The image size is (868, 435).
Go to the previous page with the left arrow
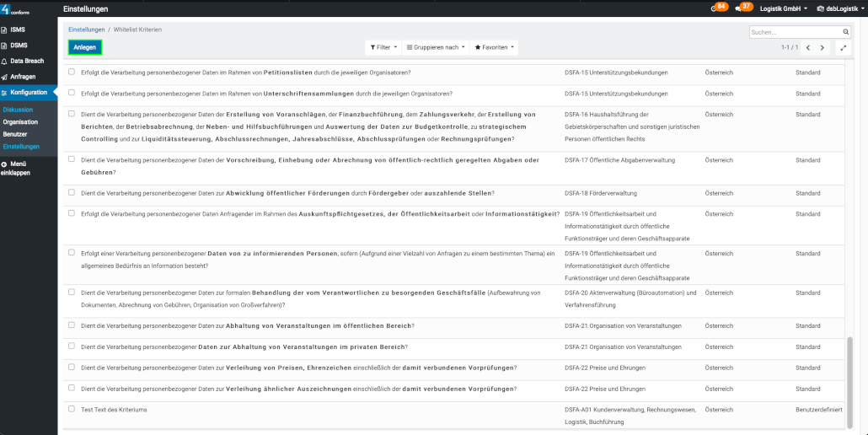coord(808,48)
